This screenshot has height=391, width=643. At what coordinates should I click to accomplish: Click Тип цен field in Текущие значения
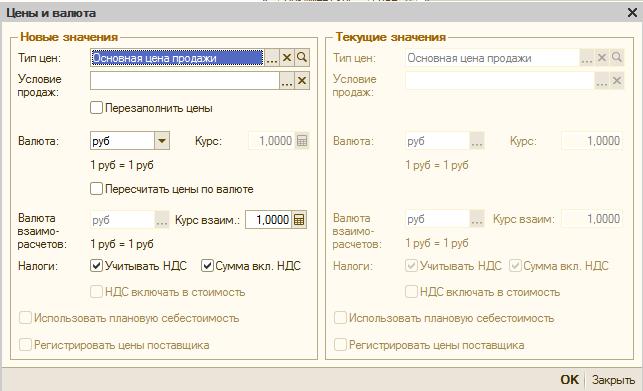pos(492,58)
